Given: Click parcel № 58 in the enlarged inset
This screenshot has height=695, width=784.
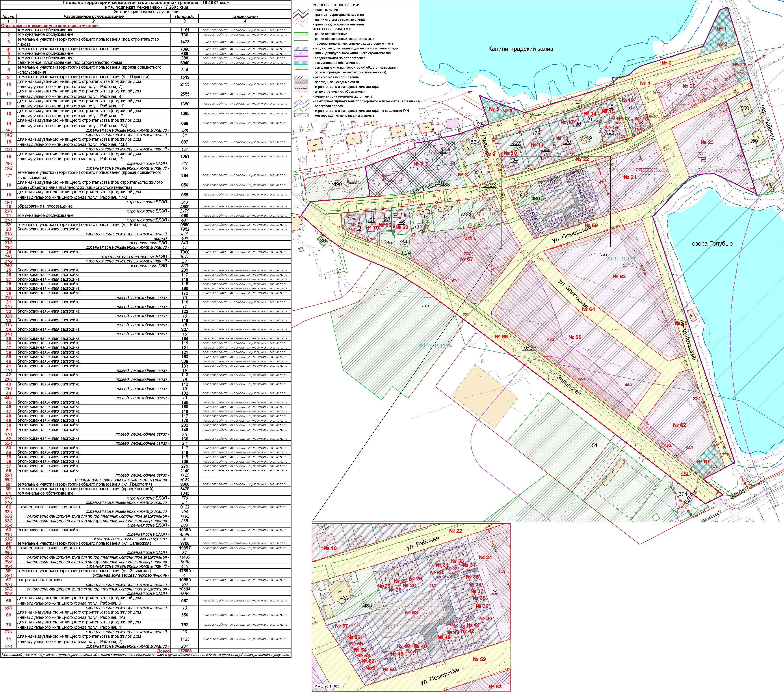Looking at the screenshot, I should click(x=411, y=612).
